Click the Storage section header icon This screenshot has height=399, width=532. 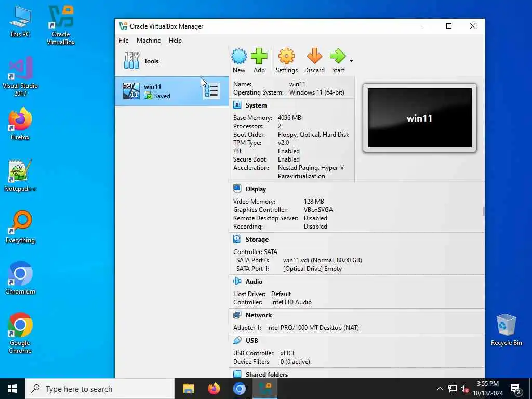[x=237, y=239]
